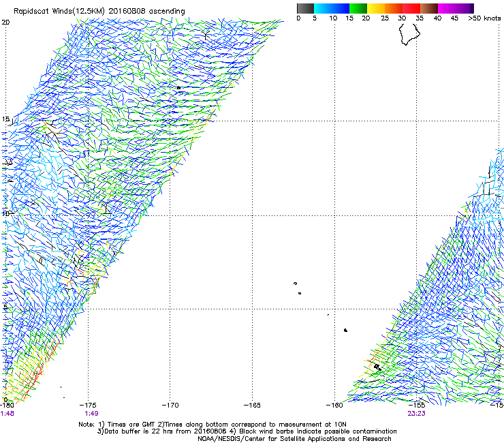Click the orange 25-30 knots legend swatch
Image resolution: width=504 pixels, height=443 pixels.
point(394,8)
